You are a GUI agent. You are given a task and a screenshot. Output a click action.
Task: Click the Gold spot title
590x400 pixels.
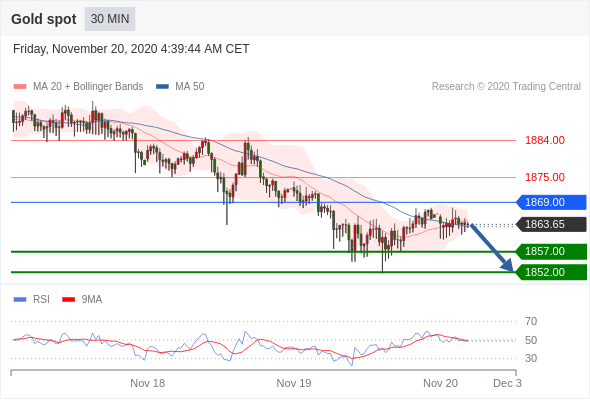[x=44, y=19]
